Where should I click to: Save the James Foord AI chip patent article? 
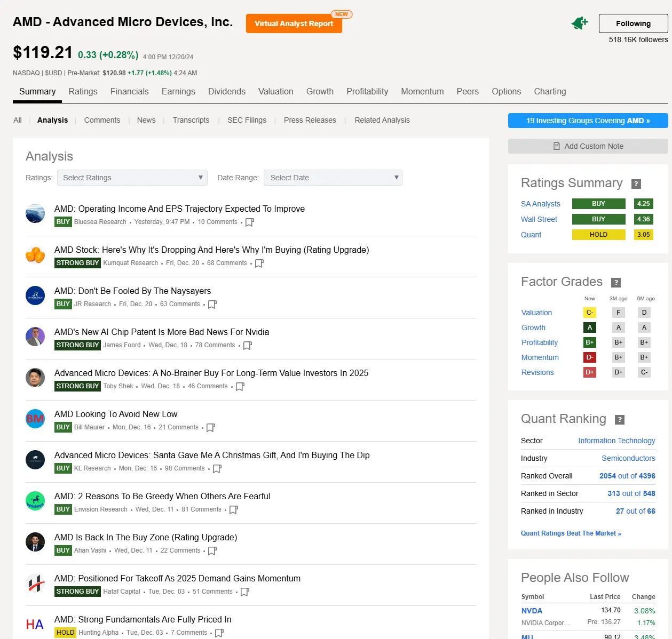247,346
